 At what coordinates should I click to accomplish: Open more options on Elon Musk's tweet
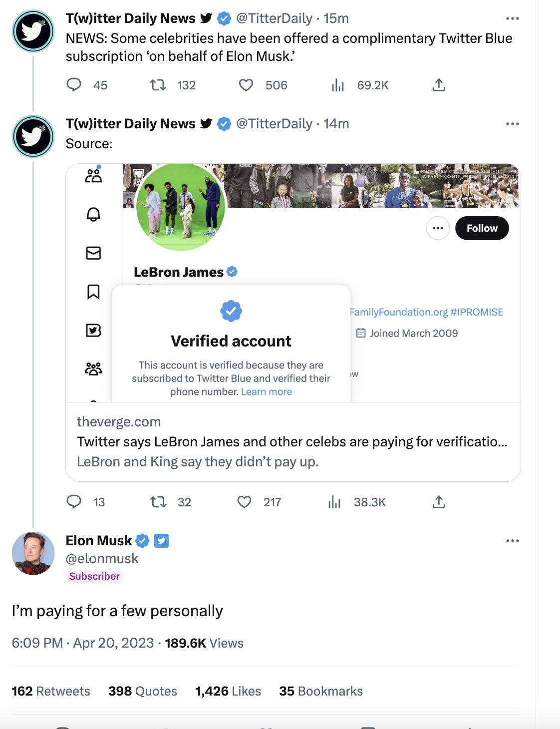(512, 541)
